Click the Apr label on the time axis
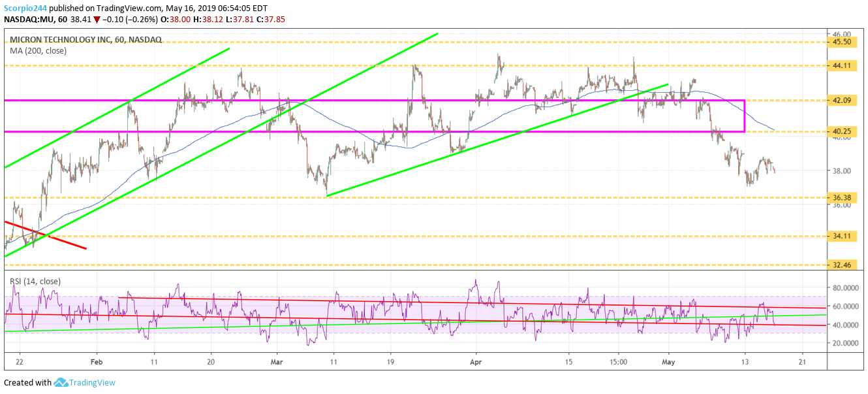The height and width of the screenshot is (394, 868). coord(476,361)
